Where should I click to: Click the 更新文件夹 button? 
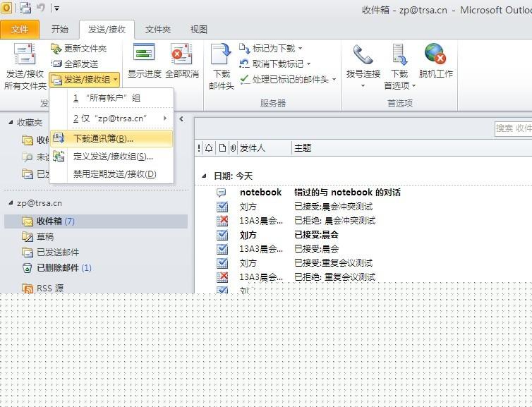coord(79,49)
